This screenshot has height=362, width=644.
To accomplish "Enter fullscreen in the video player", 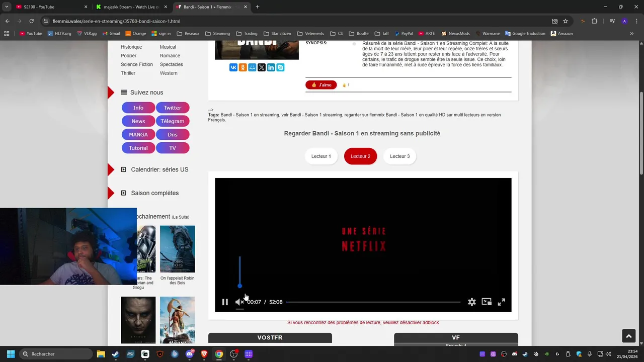I will click(x=502, y=302).
